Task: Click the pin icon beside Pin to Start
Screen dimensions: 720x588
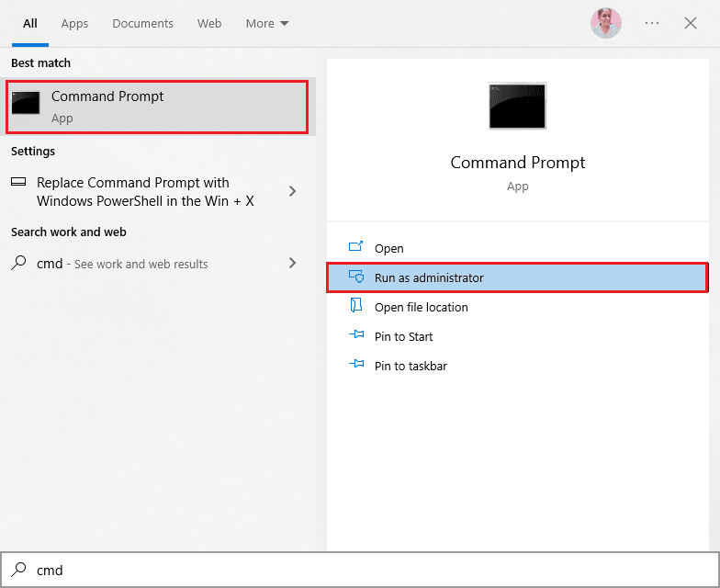Action: pyautogui.click(x=356, y=334)
